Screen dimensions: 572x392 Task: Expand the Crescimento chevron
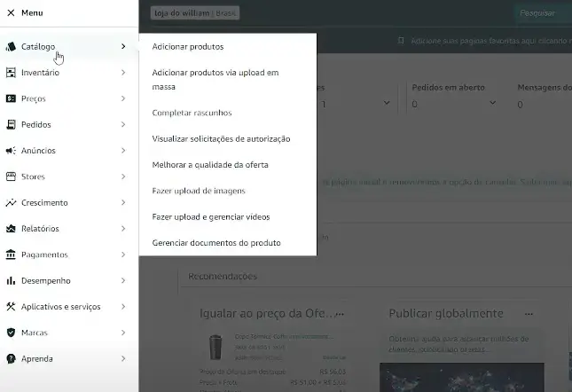point(123,203)
